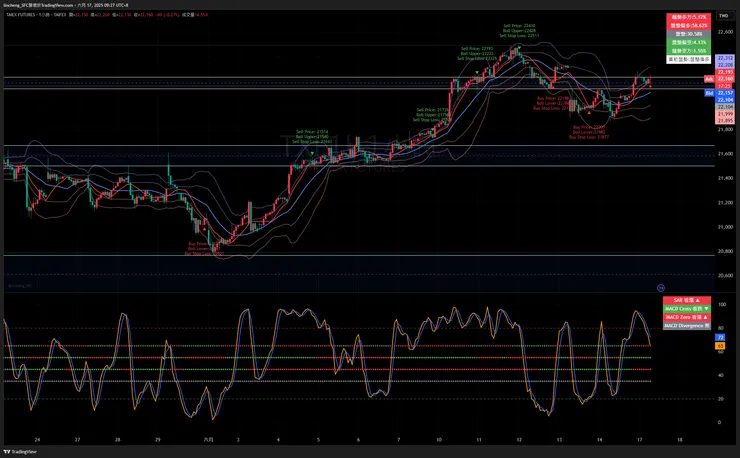Click the 22,600 tick on the price axis
740x458 pixels.
click(x=725, y=32)
